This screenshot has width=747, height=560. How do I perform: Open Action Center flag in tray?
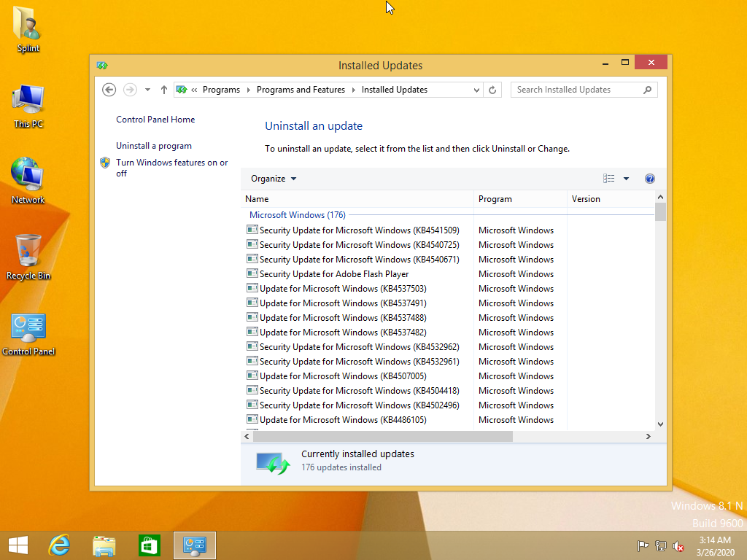(x=643, y=546)
